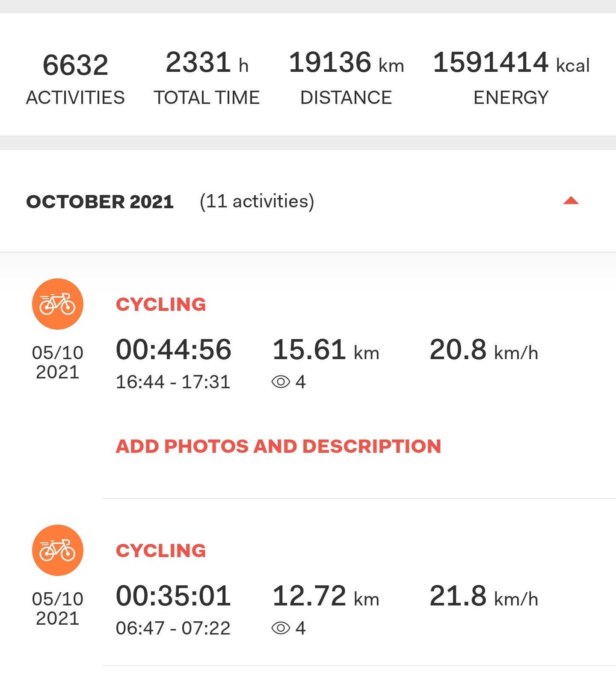Collapse October 2021 with the red arrow
The image size is (616, 676).
point(571,201)
